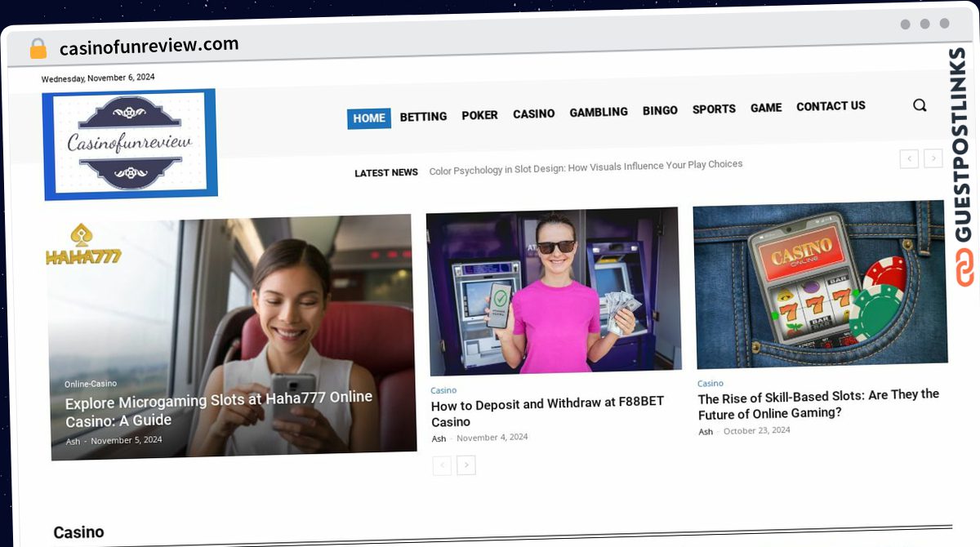Viewport: 980px width, 547px height.
Task: Click Casino category above F88BET article
Action: click(x=443, y=390)
